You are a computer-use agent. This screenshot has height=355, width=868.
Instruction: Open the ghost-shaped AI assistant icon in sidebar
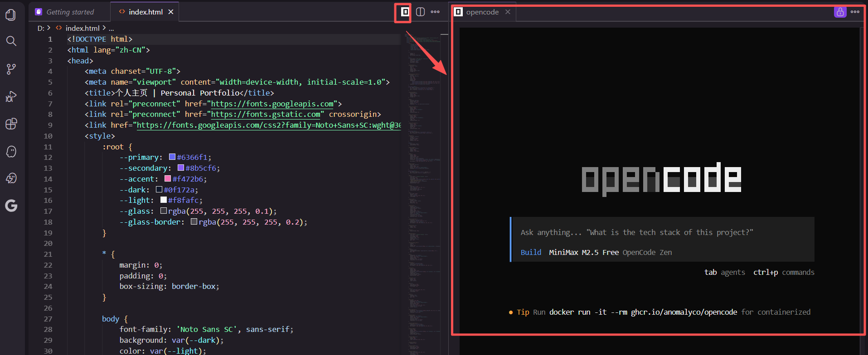pyautogui.click(x=11, y=151)
